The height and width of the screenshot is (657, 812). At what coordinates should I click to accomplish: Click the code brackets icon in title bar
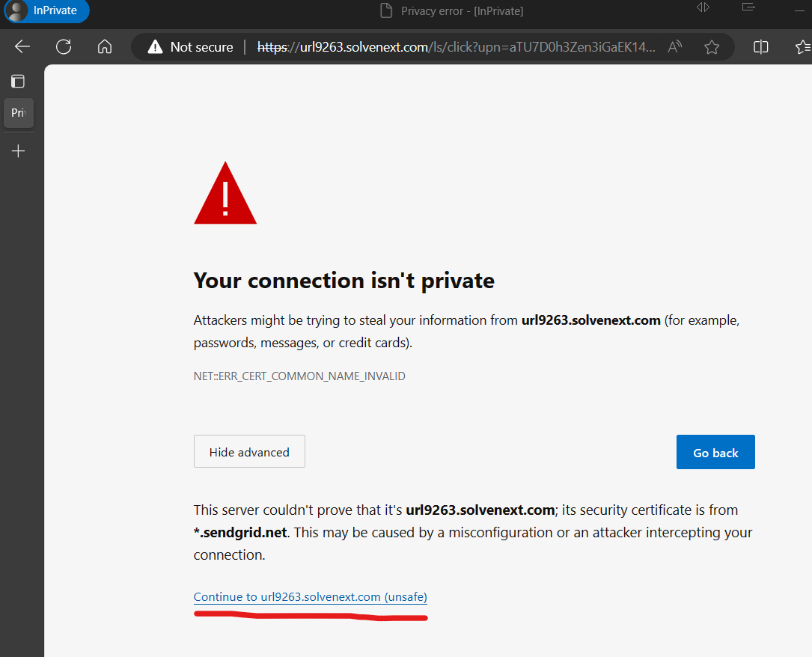(x=703, y=7)
